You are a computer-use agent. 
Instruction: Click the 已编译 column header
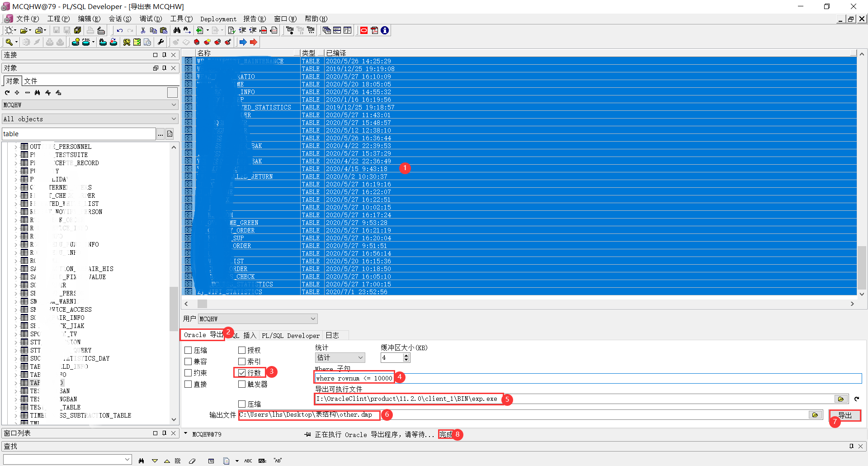point(590,53)
